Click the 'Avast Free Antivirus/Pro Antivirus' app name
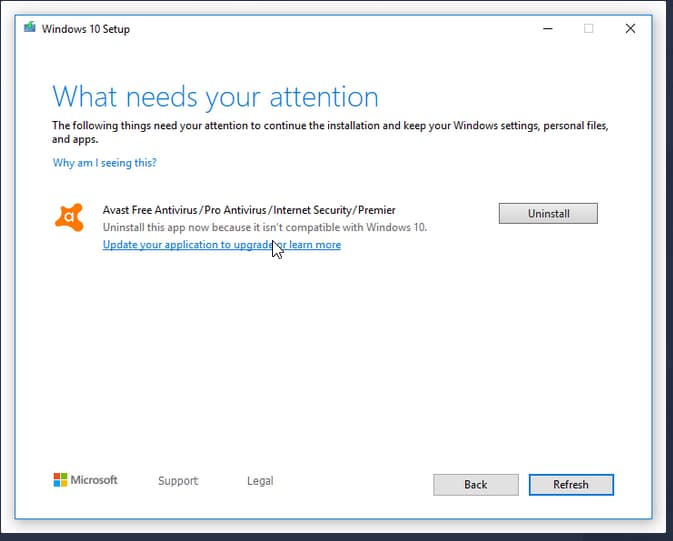The image size is (673, 541). tap(249, 210)
